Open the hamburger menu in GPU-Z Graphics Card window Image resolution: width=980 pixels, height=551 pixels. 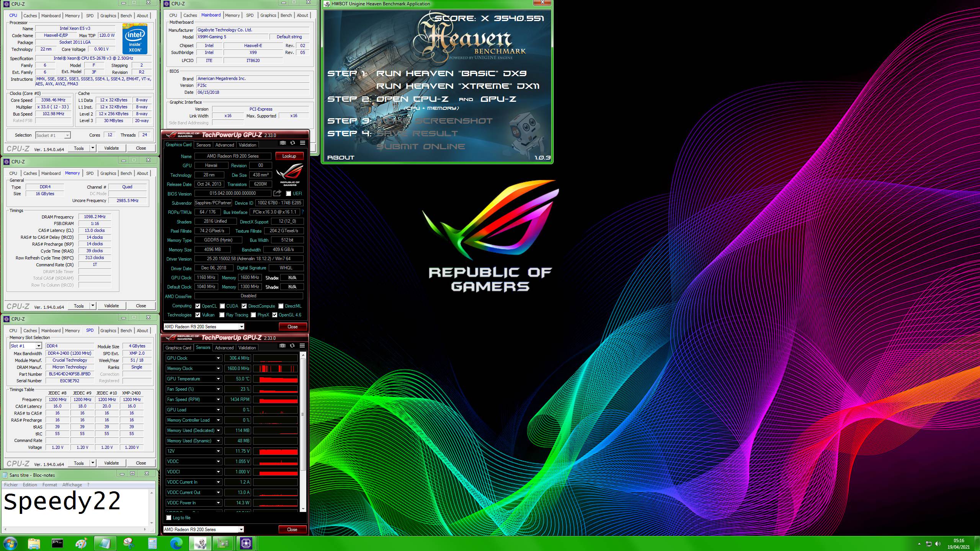[x=302, y=143]
